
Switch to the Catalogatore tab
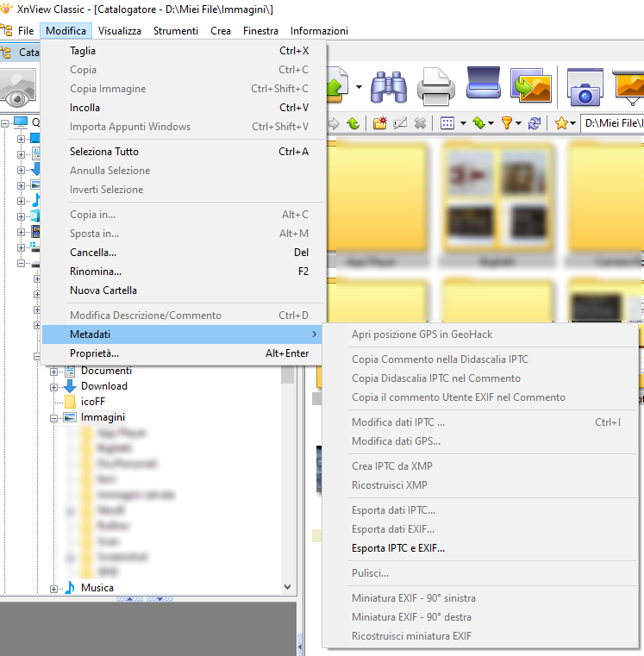point(20,53)
